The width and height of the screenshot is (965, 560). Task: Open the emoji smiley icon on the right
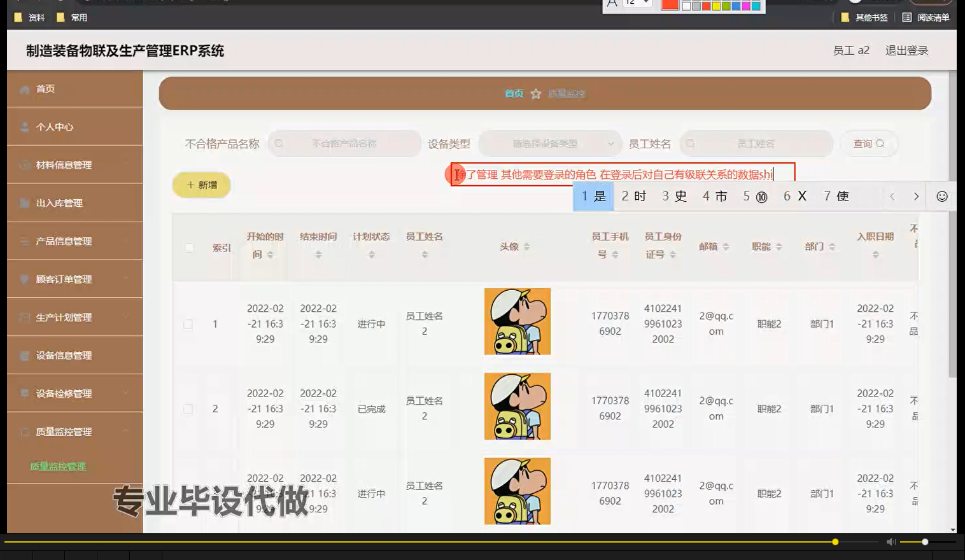[x=941, y=197]
